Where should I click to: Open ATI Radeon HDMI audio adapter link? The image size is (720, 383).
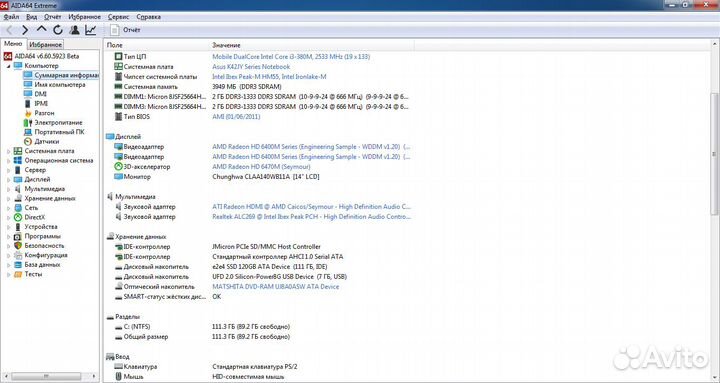tap(312, 207)
